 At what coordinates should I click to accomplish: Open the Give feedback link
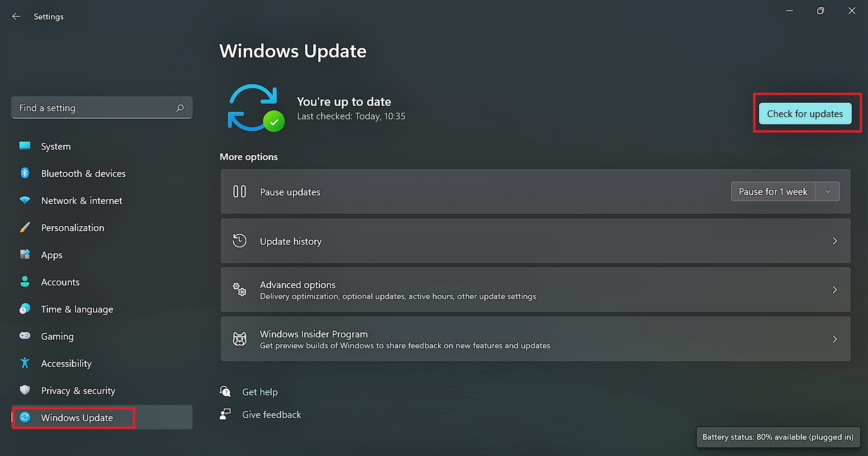272,414
